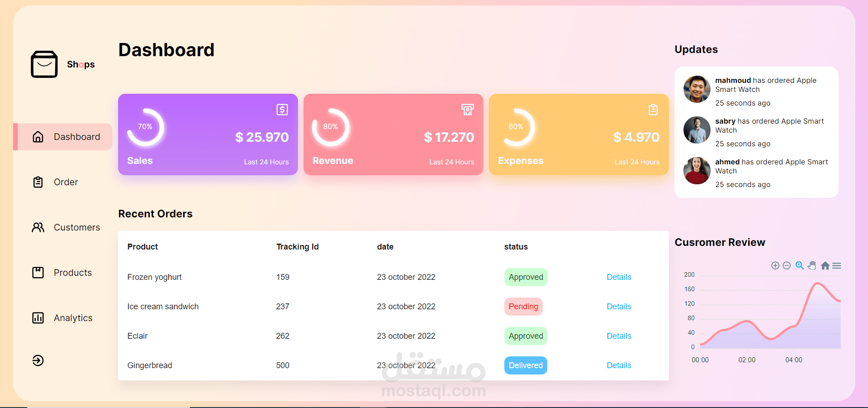Click $ 25.970 sales amount
This screenshot has height=408, width=868.
[x=262, y=137]
